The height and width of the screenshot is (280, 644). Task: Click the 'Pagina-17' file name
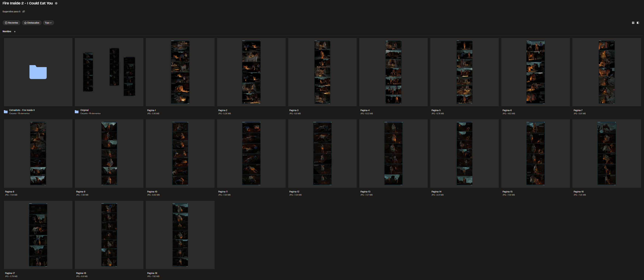pyautogui.click(x=10, y=273)
